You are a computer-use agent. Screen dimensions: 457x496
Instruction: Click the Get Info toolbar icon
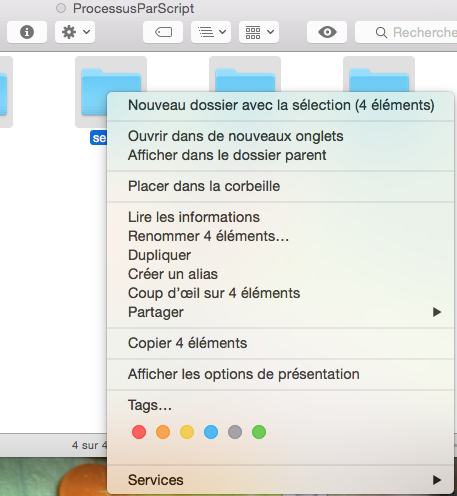tap(27, 32)
